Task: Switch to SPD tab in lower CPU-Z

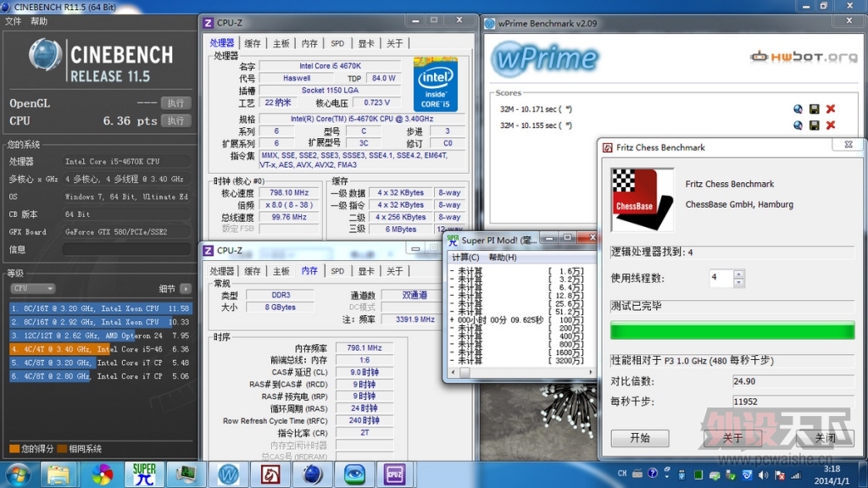Action: coord(337,270)
